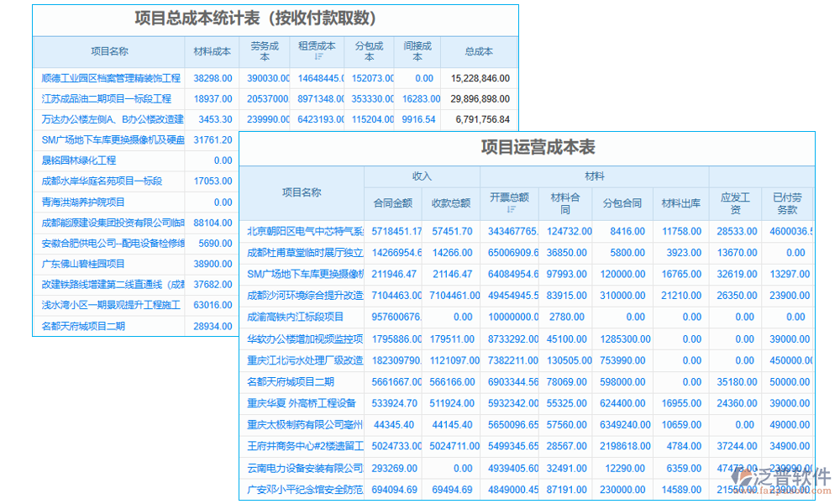Viewport: 840px width, 504px height.
Task: Select the 成都沙河环境综合提升改造 row
Action: coord(302,296)
